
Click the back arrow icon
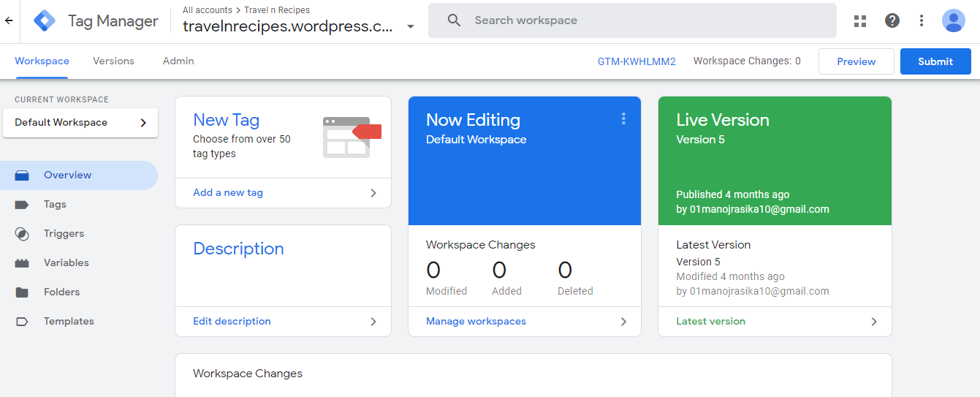click(9, 20)
